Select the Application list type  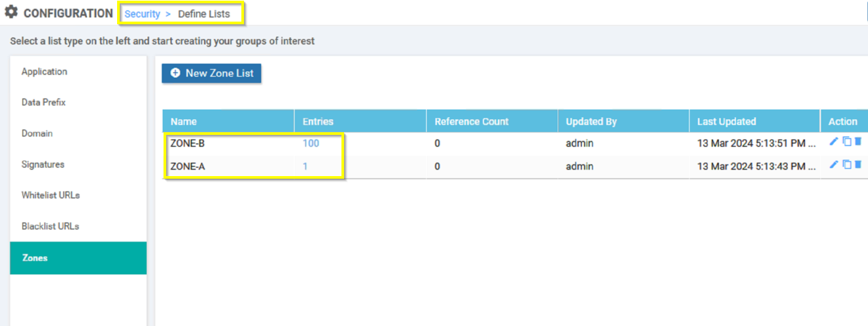pos(78,72)
